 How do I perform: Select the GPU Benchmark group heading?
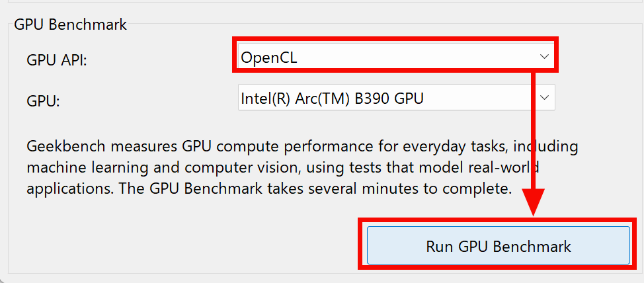pos(70,24)
